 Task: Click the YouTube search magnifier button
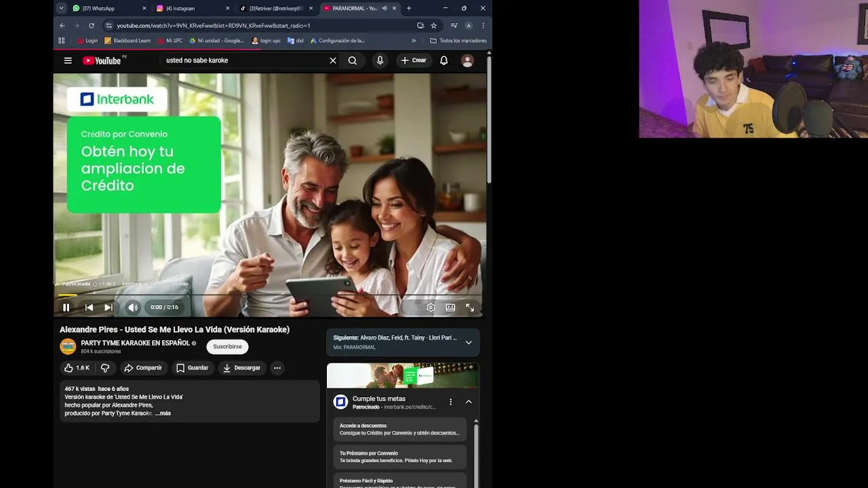coord(353,60)
